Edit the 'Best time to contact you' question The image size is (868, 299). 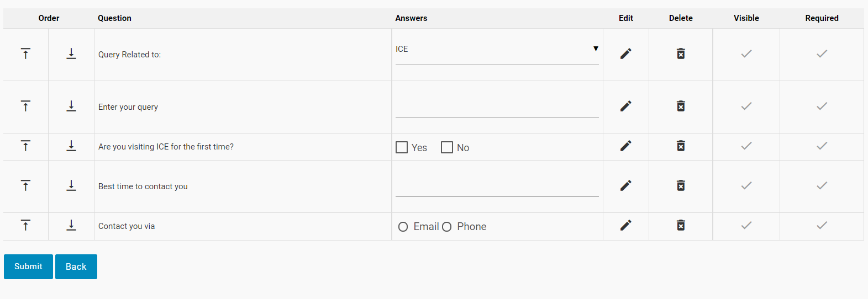pos(625,185)
